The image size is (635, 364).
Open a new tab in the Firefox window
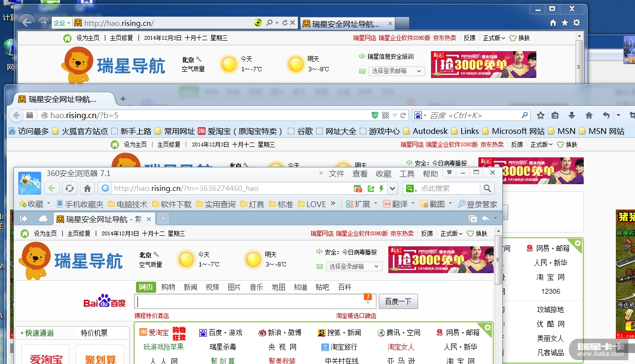tap(123, 99)
